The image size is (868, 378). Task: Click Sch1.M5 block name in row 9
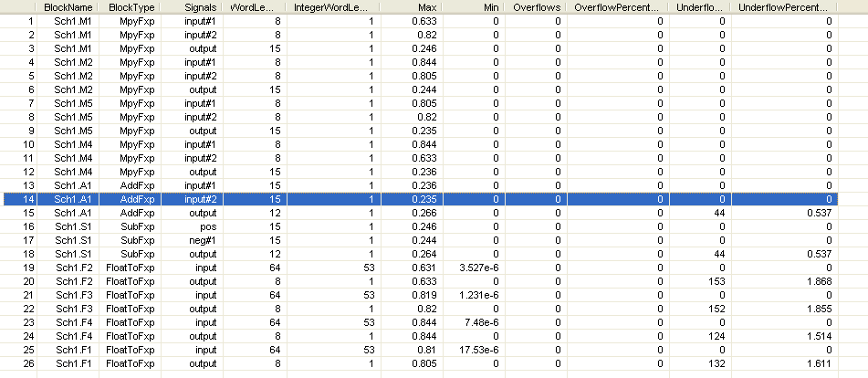(68, 131)
